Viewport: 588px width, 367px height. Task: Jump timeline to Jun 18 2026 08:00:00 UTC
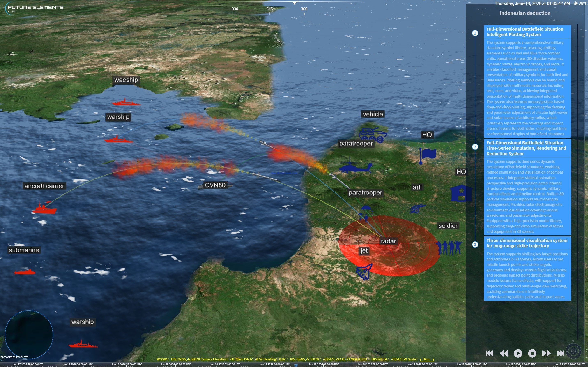373,364
